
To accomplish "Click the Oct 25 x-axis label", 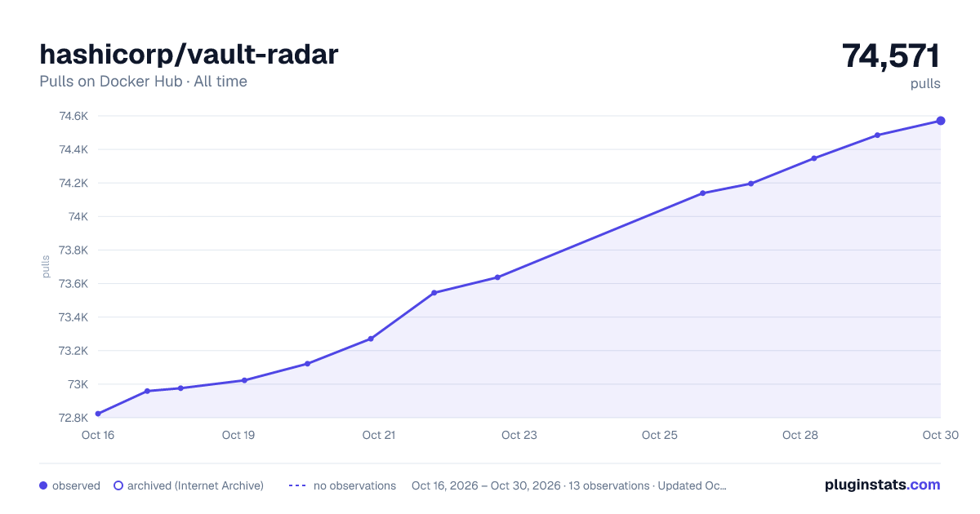I will [x=660, y=435].
